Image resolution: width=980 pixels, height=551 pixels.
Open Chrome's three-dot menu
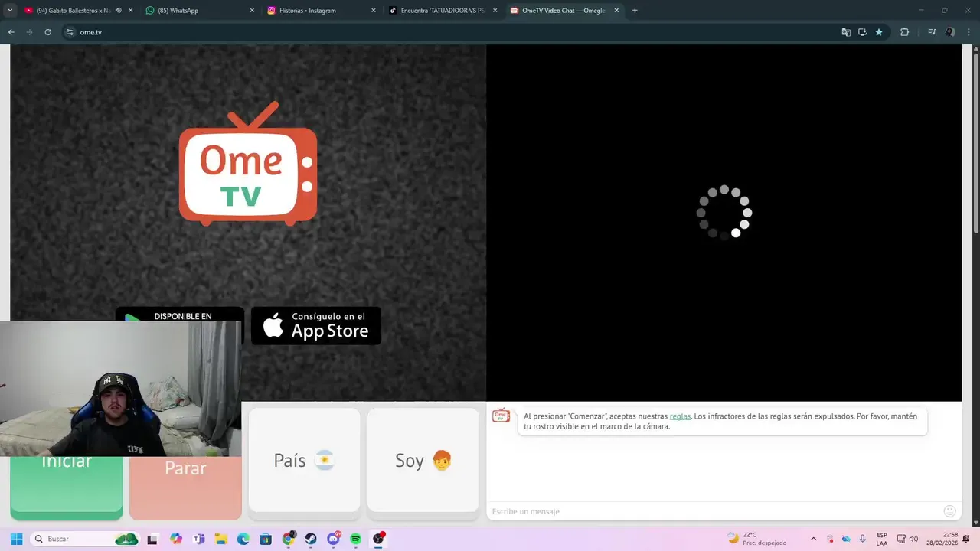click(968, 32)
